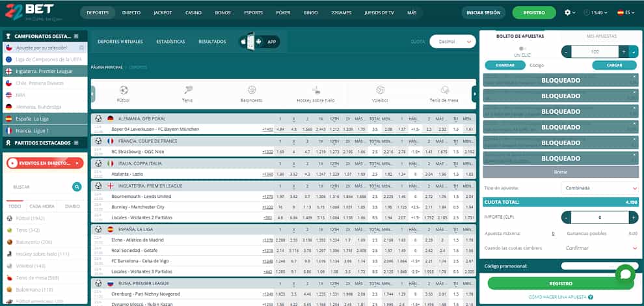Click the soccer ball icon for Alemania DFB Pokal
Image resolution: width=644 pixels, height=306 pixels.
click(x=98, y=118)
